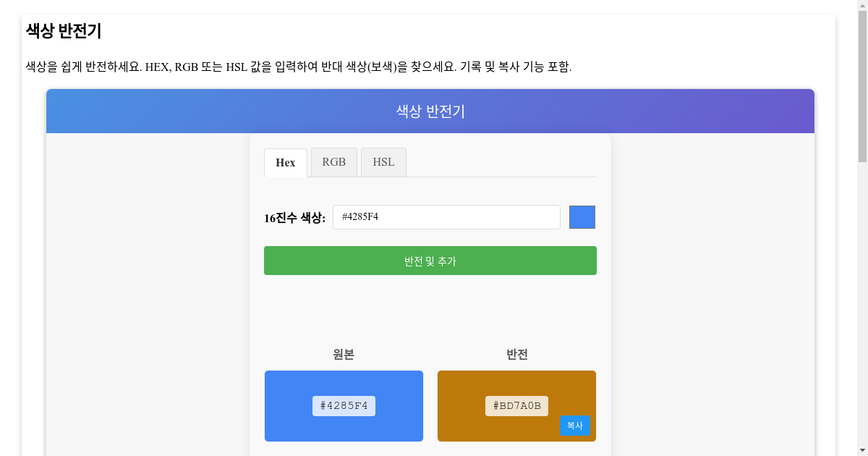This screenshot has width=868, height=456.
Task: Open the color picker swatch beside the hex input
Action: click(582, 216)
